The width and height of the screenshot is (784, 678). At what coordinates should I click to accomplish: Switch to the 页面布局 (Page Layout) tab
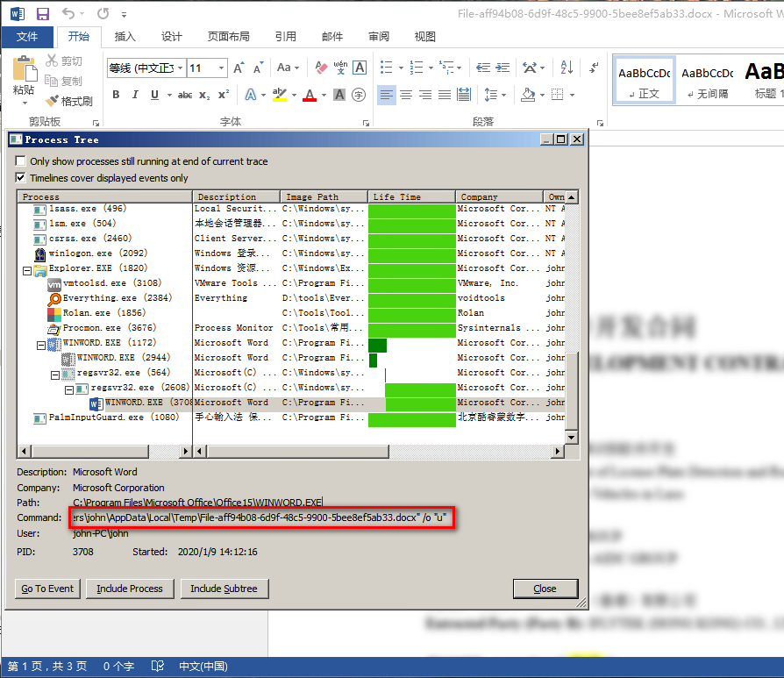(229, 37)
